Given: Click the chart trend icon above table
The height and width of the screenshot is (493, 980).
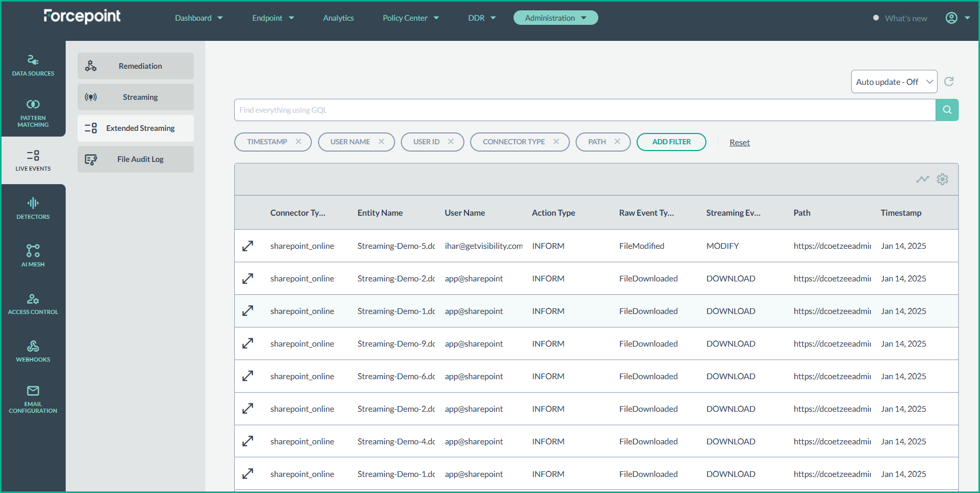Looking at the screenshot, I should coord(923,180).
